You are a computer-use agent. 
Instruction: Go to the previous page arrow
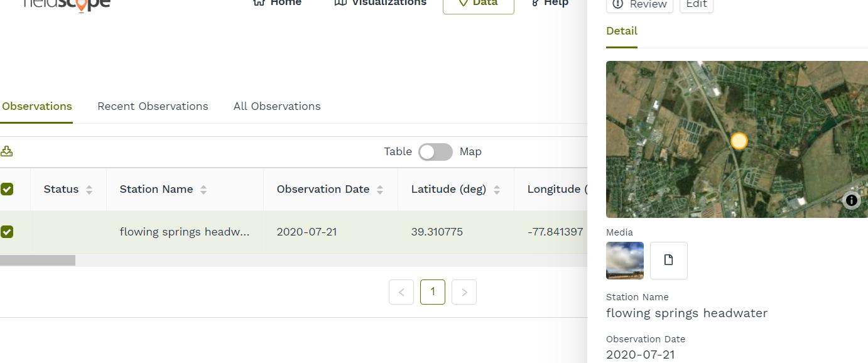[401, 292]
